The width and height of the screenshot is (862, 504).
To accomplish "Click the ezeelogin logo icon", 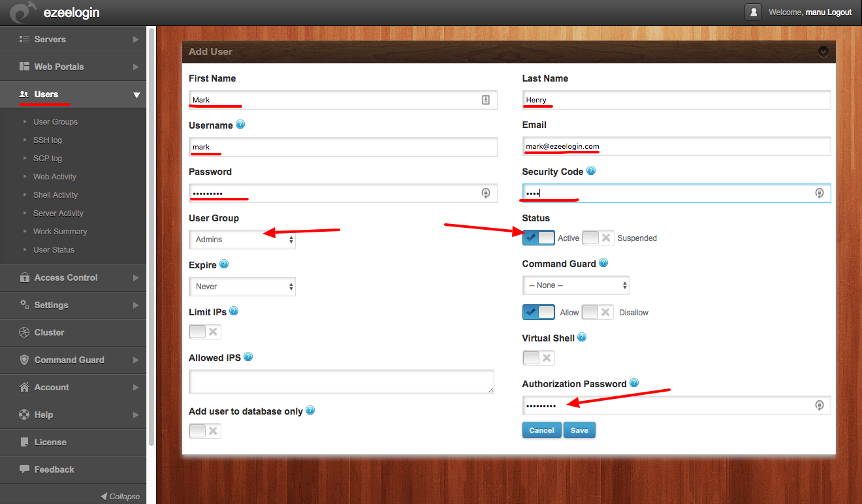I will tap(24, 12).
